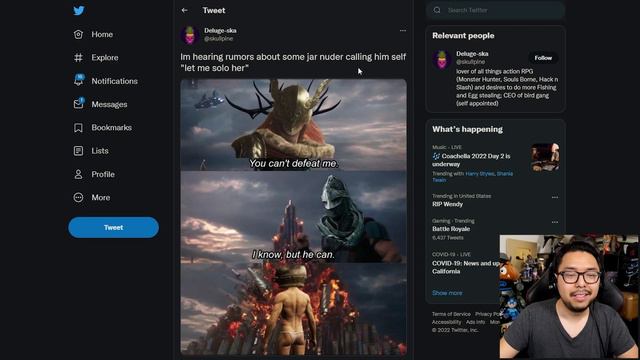Click Show more under What's happening
This screenshot has height=360, width=640.
[x=447, y=293]
